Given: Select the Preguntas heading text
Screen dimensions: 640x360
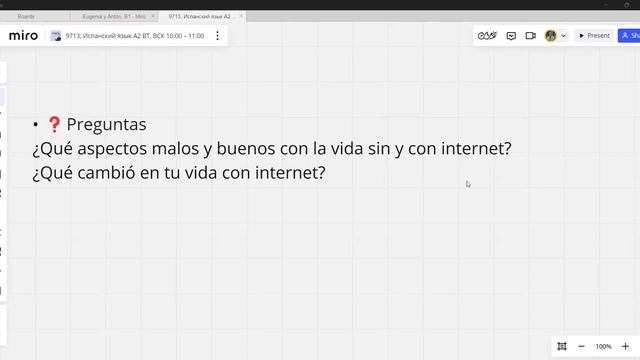Looking at the screenshot, I should point(106,124).
